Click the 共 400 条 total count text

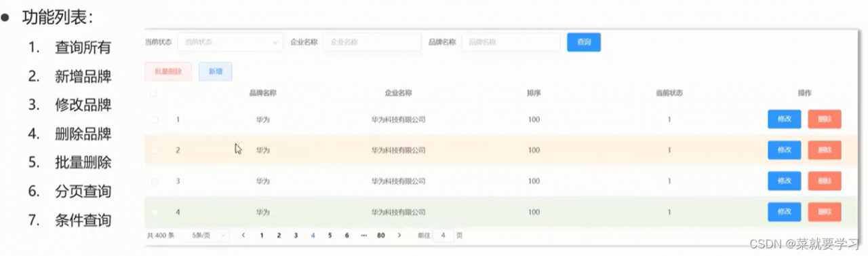pos(161,235)
